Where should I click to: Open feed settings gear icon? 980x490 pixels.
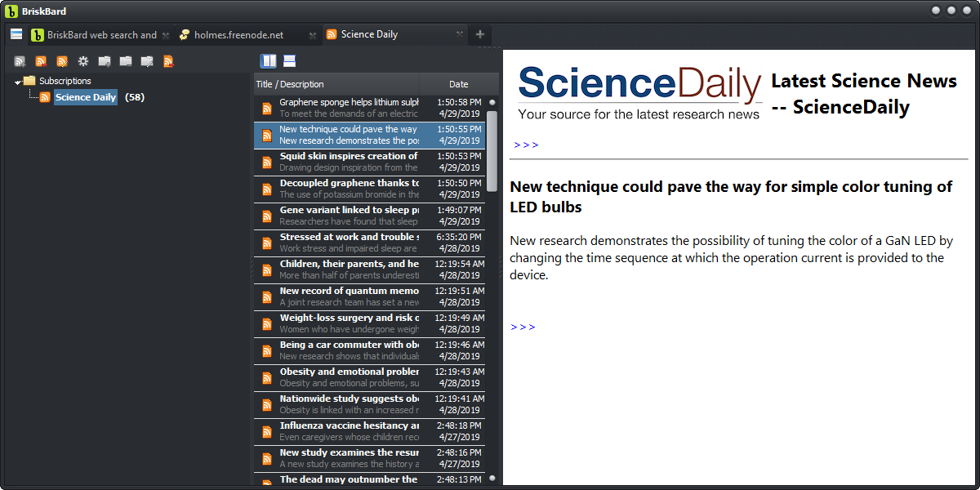pos(83,61)
